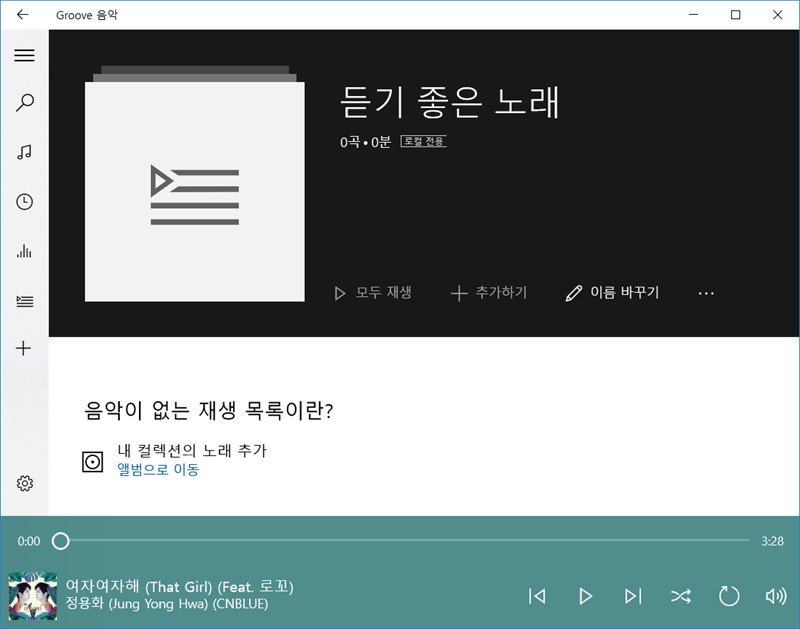Play the current song
800x629 pixels.
585,596
